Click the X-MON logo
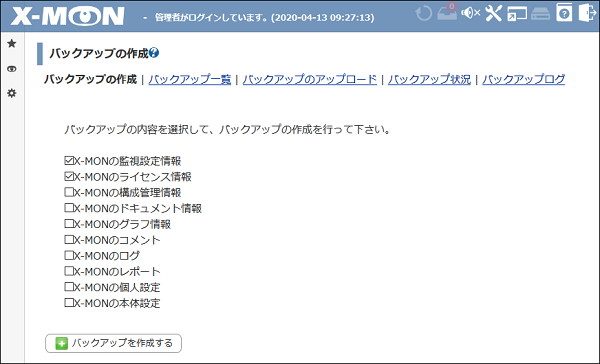 67,16
